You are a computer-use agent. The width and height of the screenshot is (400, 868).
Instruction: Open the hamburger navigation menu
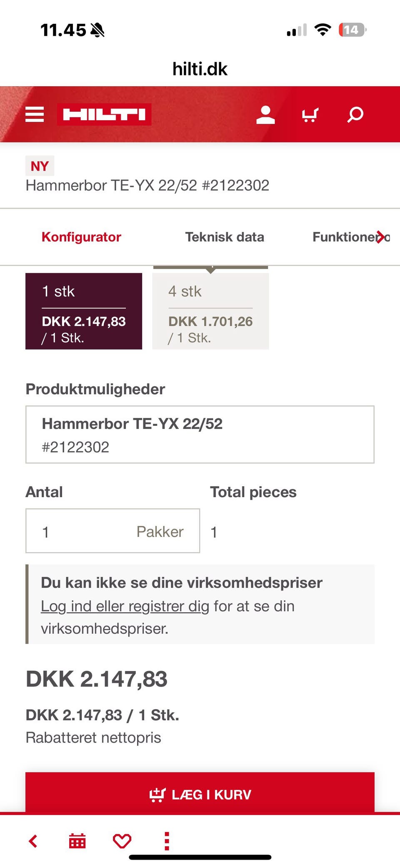[x=35, y=114]
